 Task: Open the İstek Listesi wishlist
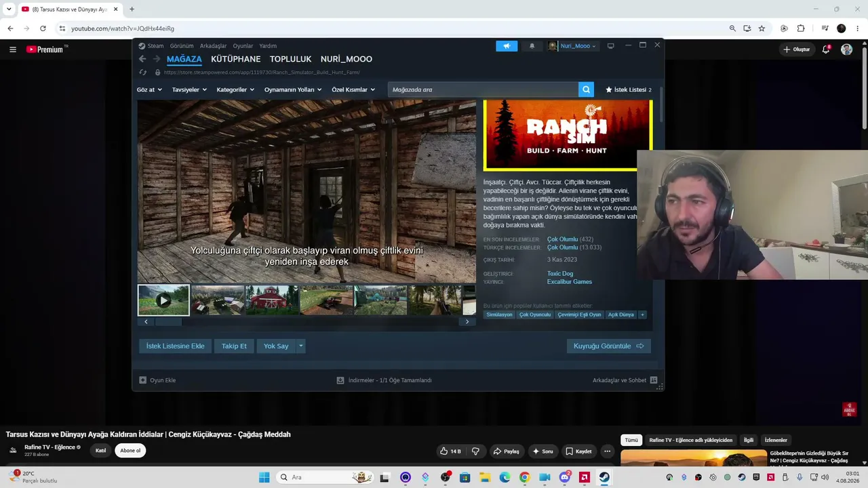[x=629, y=89]
